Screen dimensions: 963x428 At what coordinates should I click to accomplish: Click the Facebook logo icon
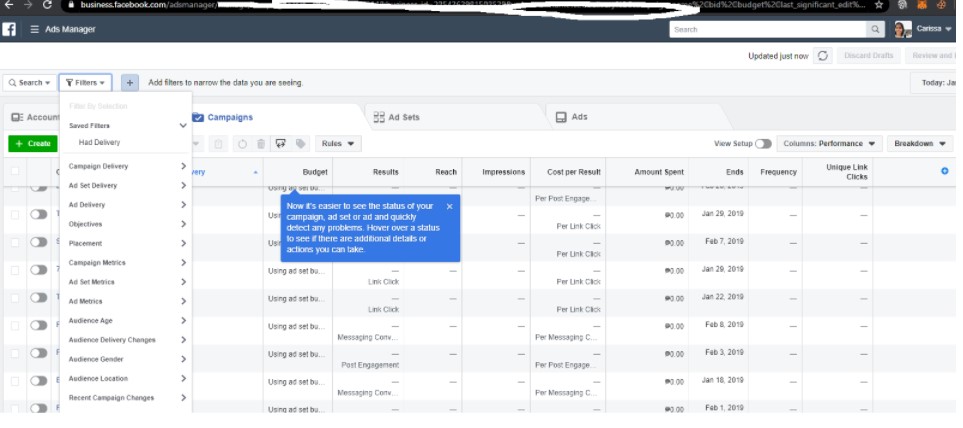9,29
